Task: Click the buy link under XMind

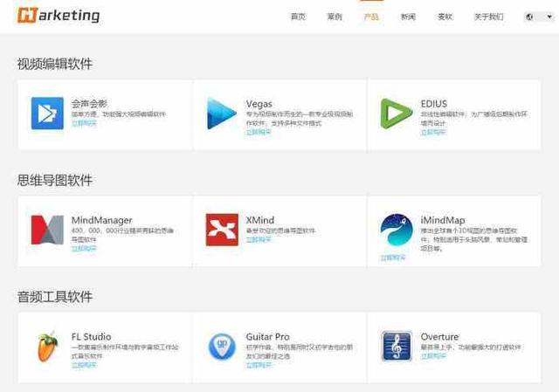Action: coord(259,239)
